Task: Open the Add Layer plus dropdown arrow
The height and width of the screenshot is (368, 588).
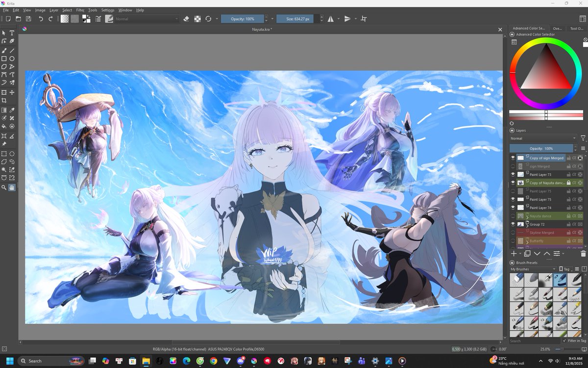Action: click(520, 254)
